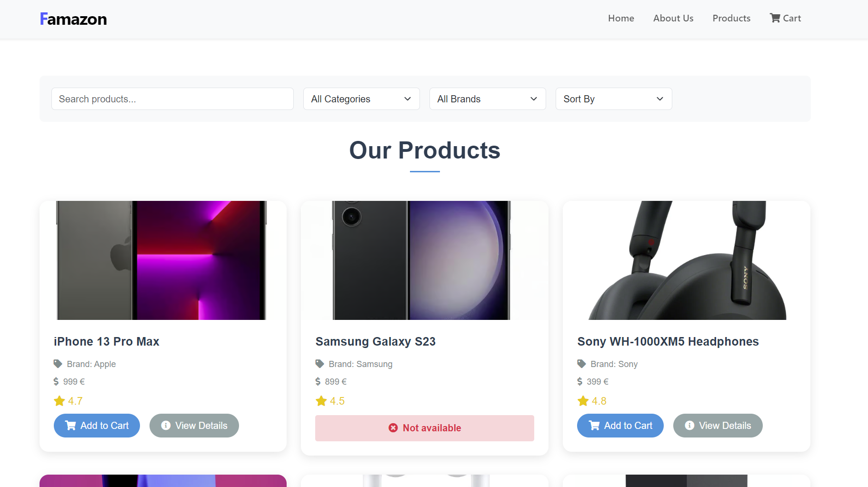The width and height of the screenshot is (868, 487).
Task: Expand the All Brands selector
Action: 487,99
